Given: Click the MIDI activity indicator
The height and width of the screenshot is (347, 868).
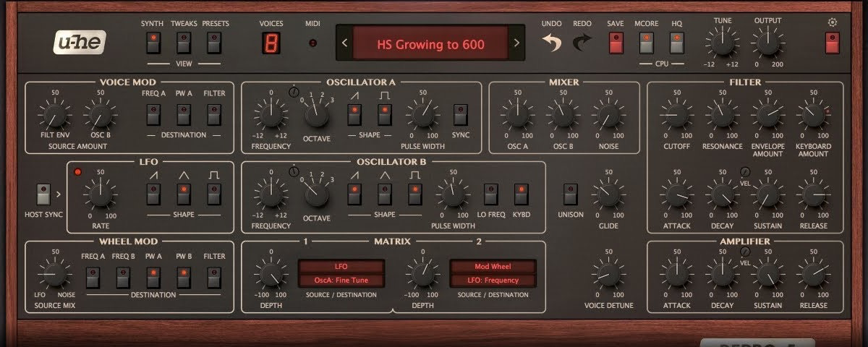Looking at the screenshot, I should pyautogui.click(x=313, y=43).
